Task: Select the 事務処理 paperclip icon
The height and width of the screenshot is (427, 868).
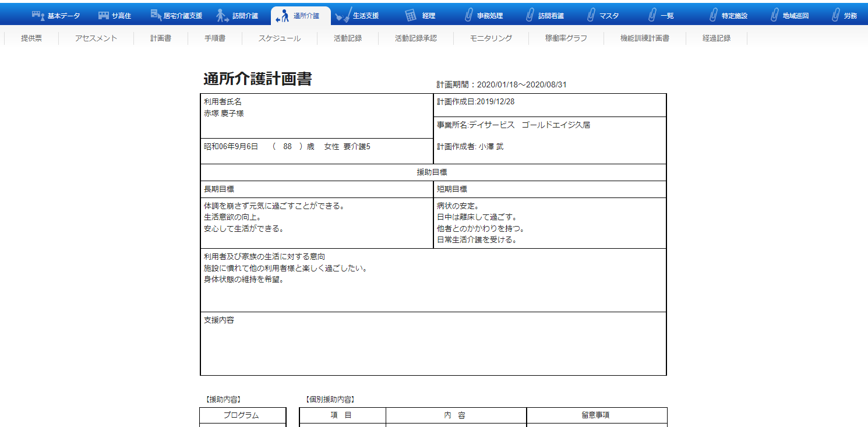Action: coord(468,15)
